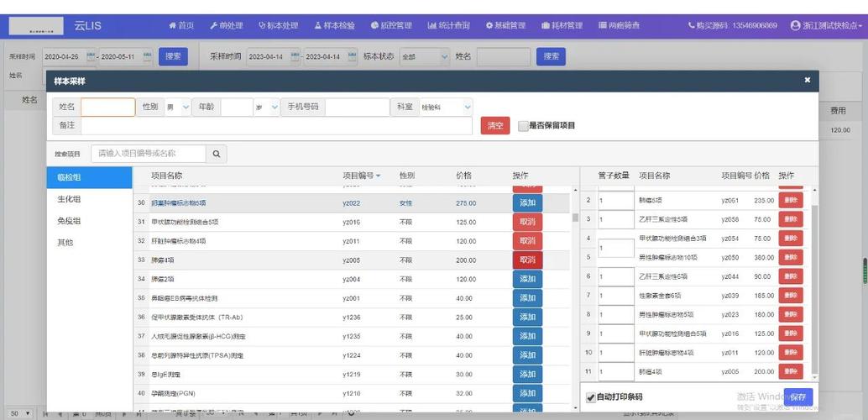The height and width of the screenshot is (420, 868).
Task: Open the age unit 岁 dropdown
Action: tap(267, 108)
